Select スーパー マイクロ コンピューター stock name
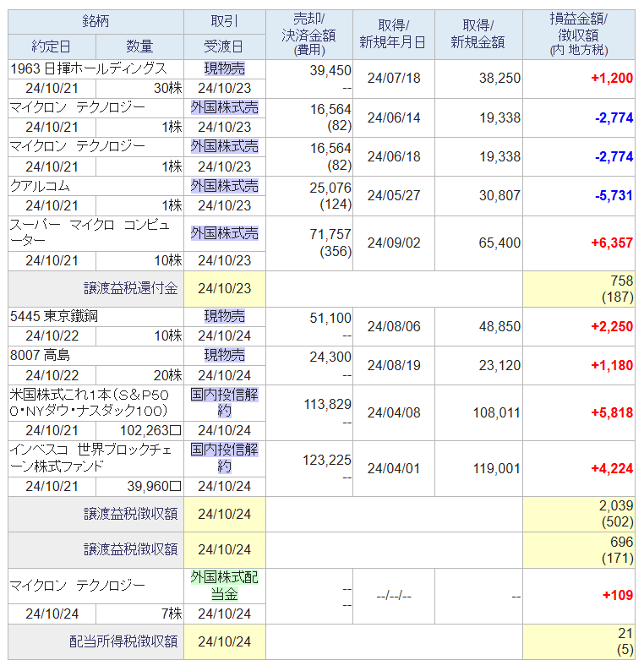Screen dimensions: 644x671 (x=90, y=232)
